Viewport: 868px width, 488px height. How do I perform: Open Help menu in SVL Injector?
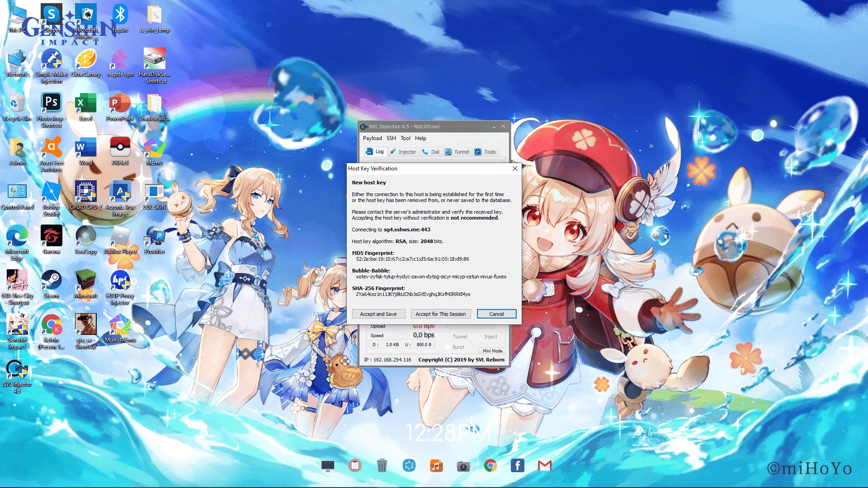pos(420,138)
